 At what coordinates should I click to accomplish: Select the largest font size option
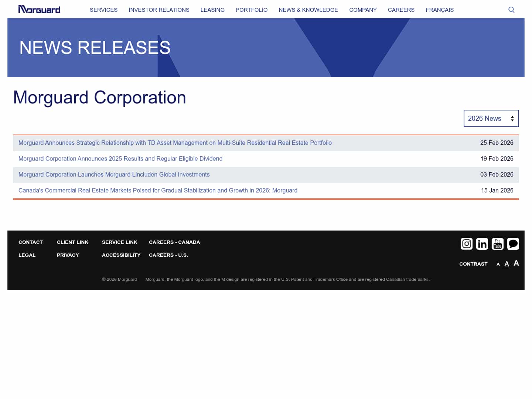pyautogui.click(x=516, y=263)
